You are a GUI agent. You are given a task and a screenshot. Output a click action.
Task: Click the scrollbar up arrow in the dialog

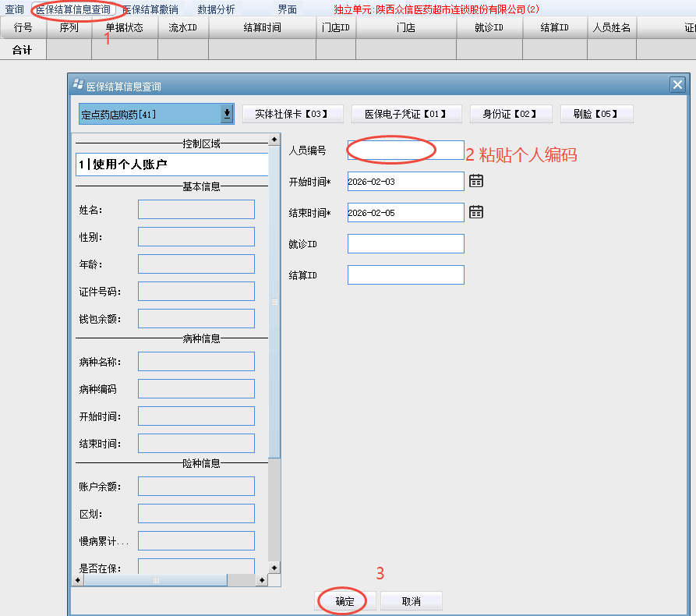(274, 140)
